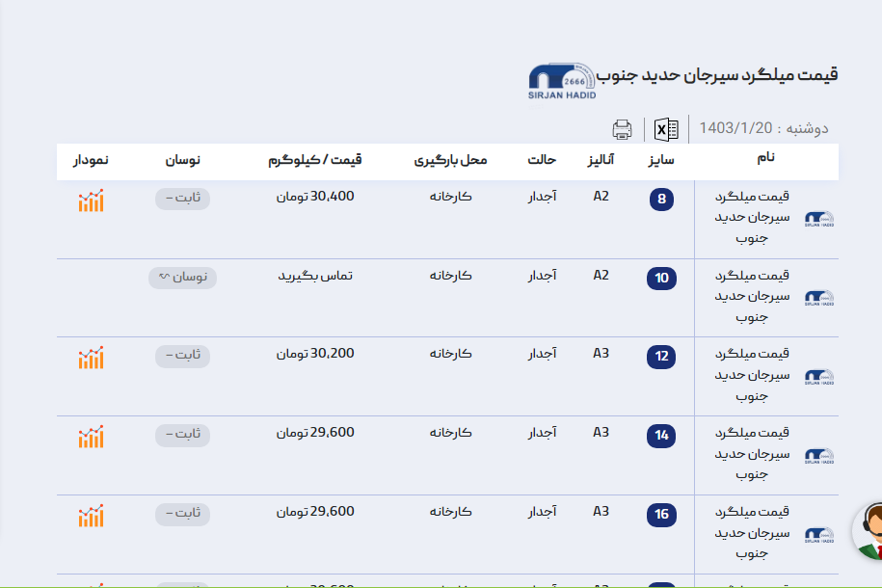
Task: Open the chart icon for size 16 rebar
Action: click(x=92, y=516)
